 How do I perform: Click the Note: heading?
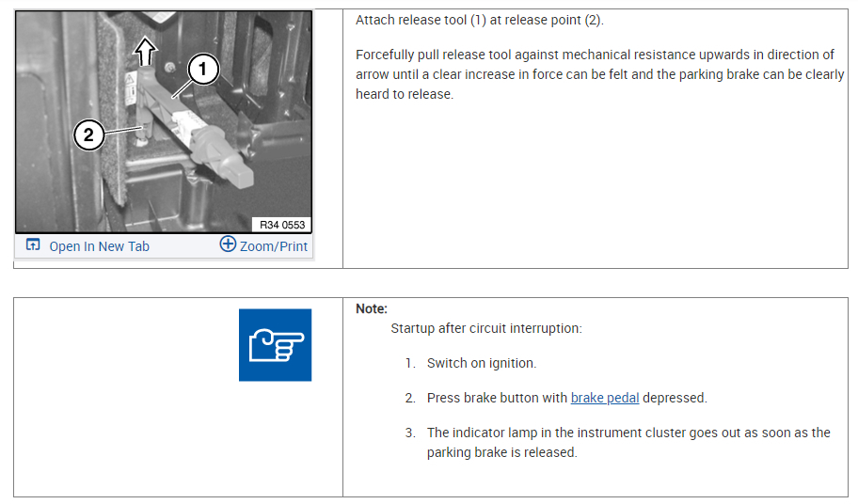(x=372, y=308)
